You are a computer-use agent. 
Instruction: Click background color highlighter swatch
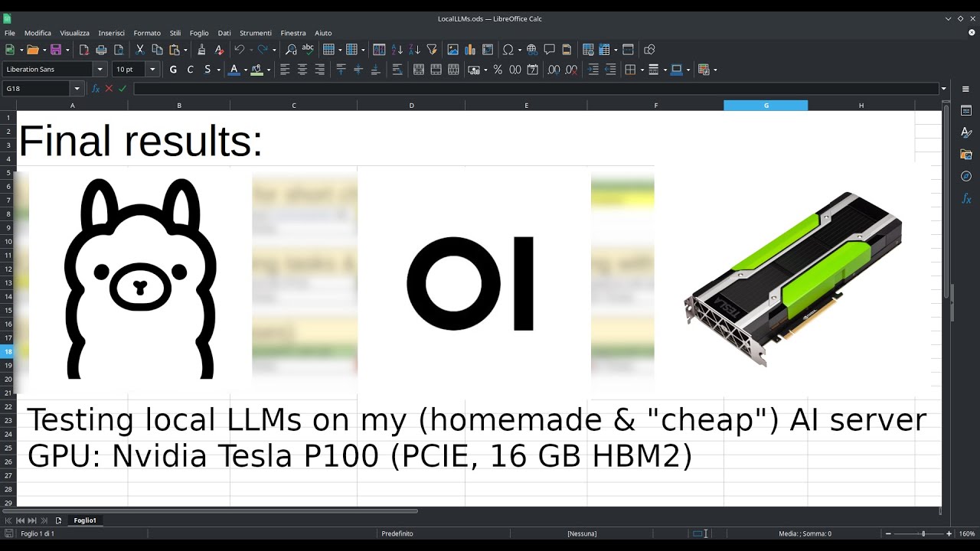pos(257,70)
